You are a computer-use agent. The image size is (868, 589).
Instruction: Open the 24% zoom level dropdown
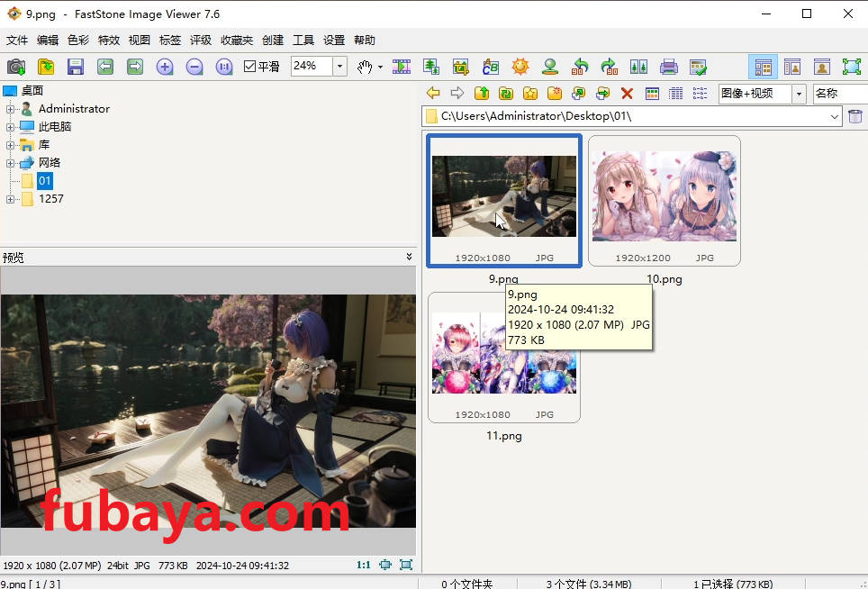pos(339,67)
